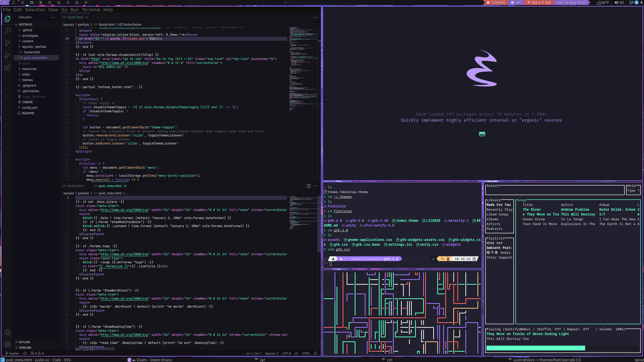Click the network speed widget
This screenshot has height=362, width=644.
click(539, 3)
